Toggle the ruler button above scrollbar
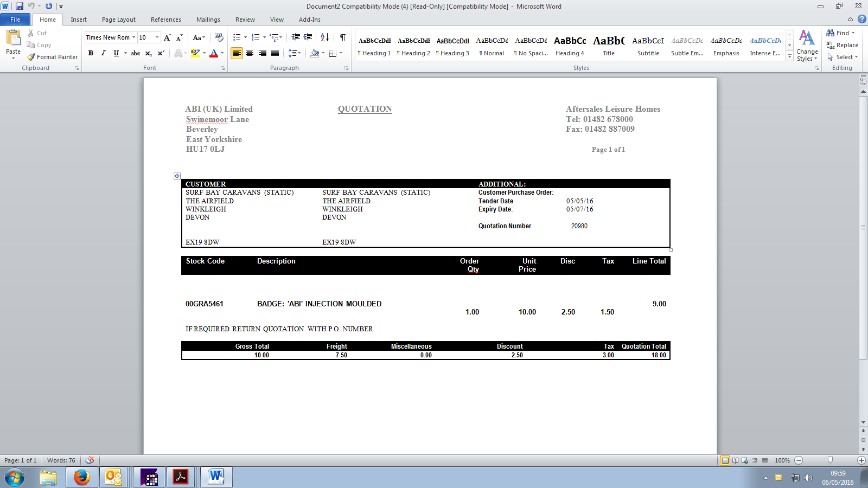Viewport: 868px width, 488px height. [863, 82]
